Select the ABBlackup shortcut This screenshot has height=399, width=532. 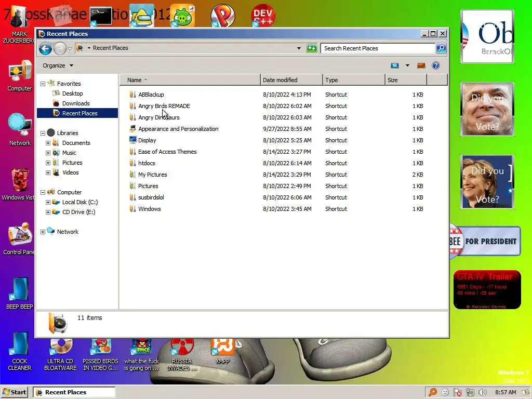coord(151,95)
